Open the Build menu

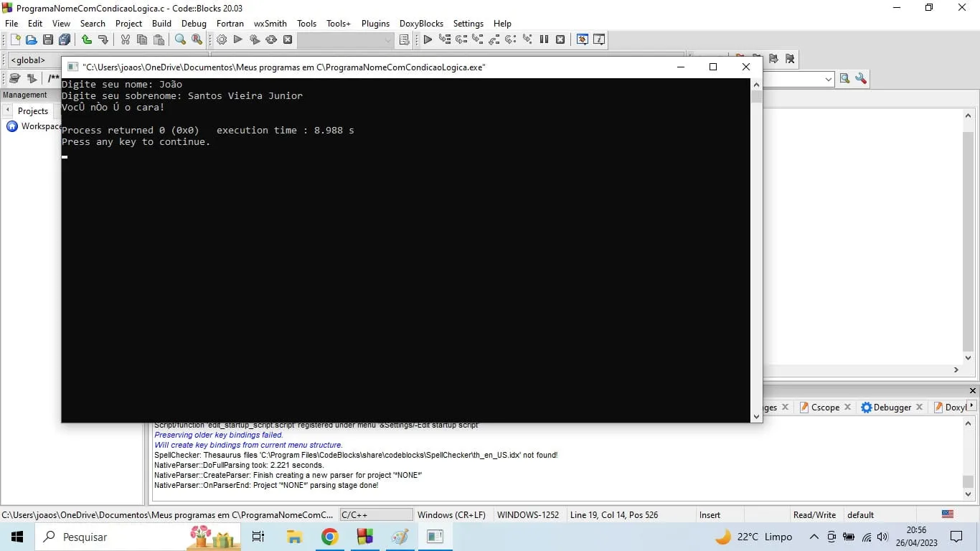click(x=161, y=24)
